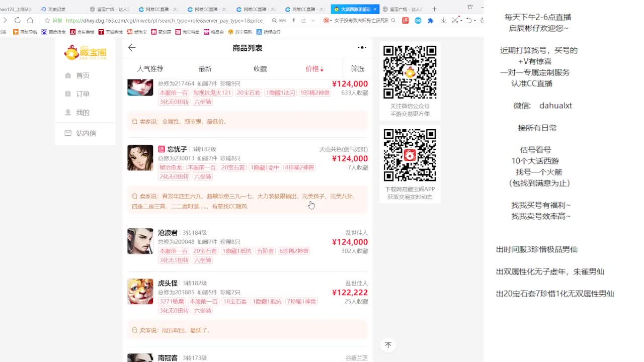Expand the screenshot tool dropdown arrow

pyautogui.click(x=460, y=21)
